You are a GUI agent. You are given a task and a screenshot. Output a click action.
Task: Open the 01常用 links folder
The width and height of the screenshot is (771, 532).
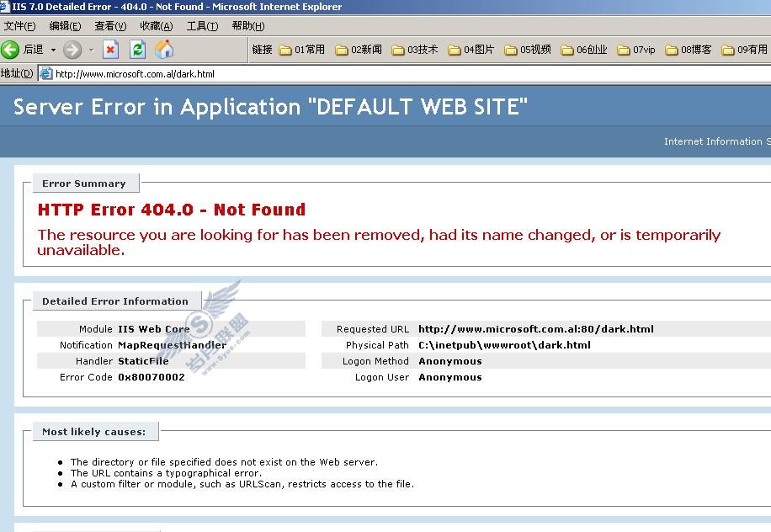tap(301, 50)
